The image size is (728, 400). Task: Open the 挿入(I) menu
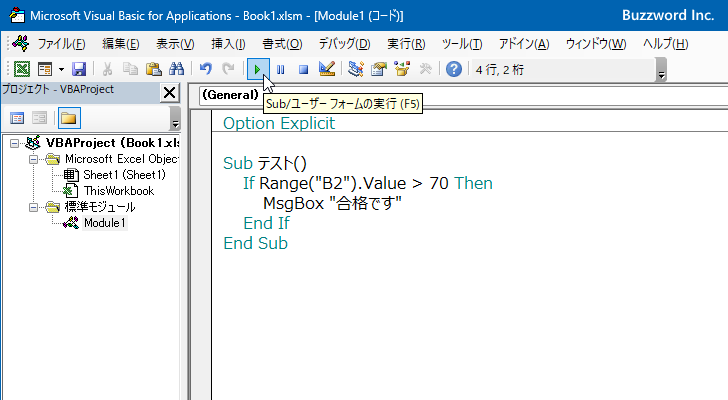coord(228,44)
